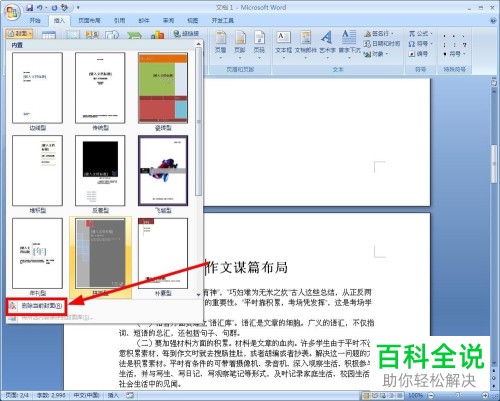Click the 日期和时间 (Date and Time) button
500x401 pixels.
click(x=382, y=44)
